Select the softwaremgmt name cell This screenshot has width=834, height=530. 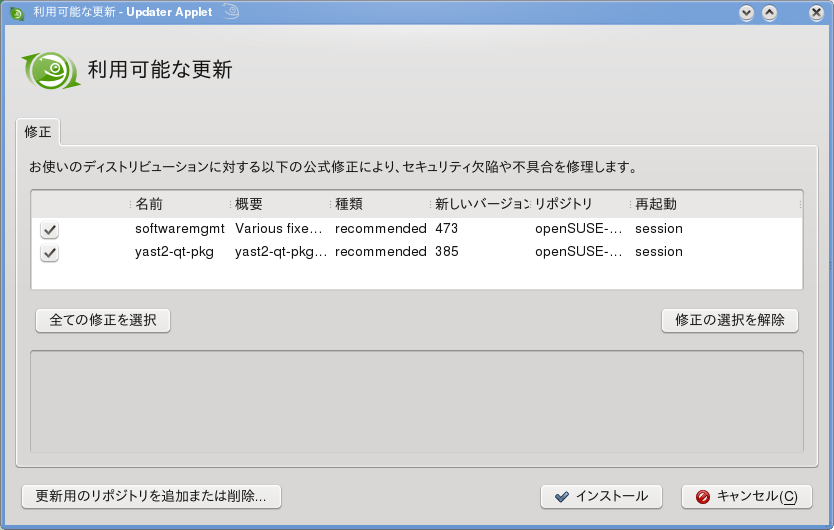pyautogui.click(x=180, y=229)
